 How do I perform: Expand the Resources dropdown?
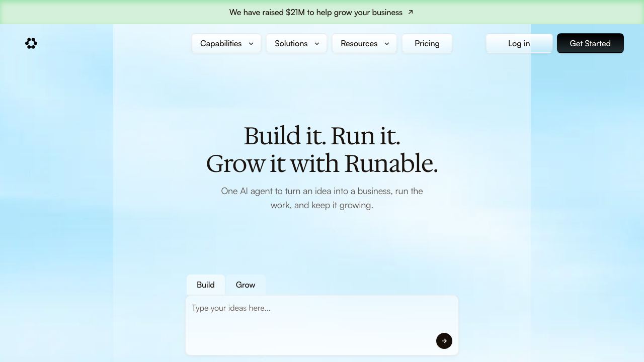coord(364,43)
